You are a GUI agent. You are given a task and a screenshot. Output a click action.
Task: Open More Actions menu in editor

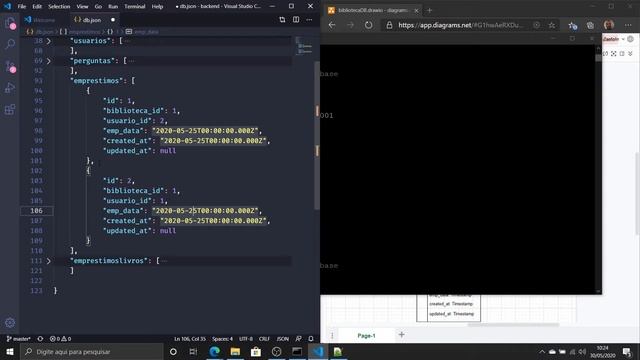[x=309, y=20]
